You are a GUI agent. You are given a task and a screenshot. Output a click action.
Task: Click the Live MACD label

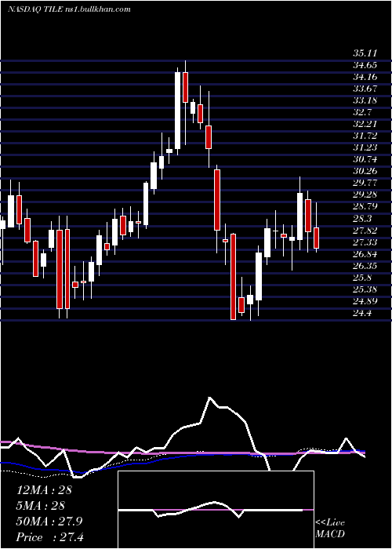(x=330, y=528)
